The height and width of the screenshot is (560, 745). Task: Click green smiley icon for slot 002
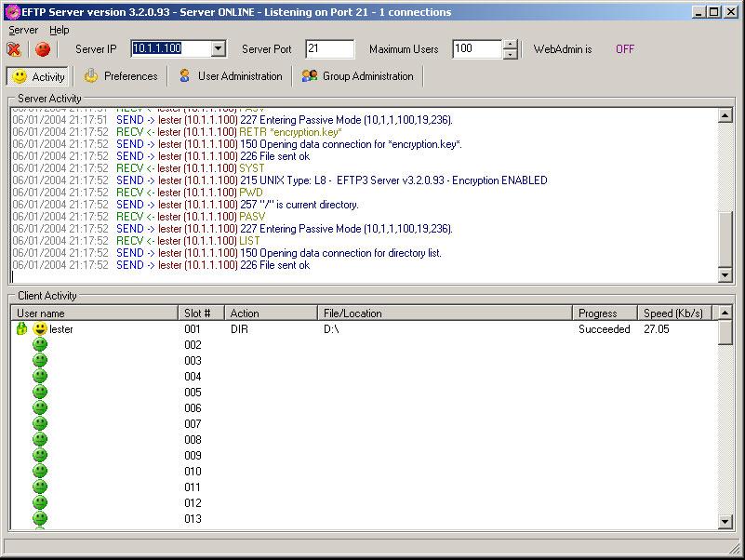point(40,345)
